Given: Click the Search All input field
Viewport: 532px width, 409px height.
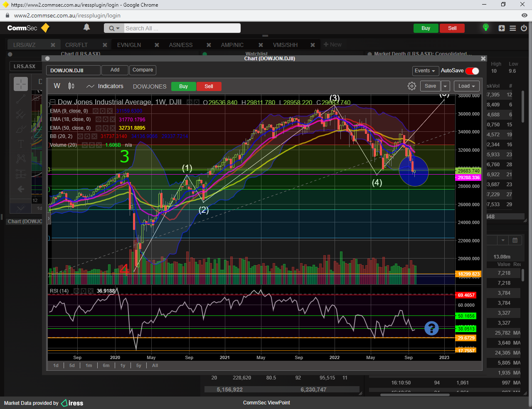Looking at the screenshot, I should tap(182, 28).
